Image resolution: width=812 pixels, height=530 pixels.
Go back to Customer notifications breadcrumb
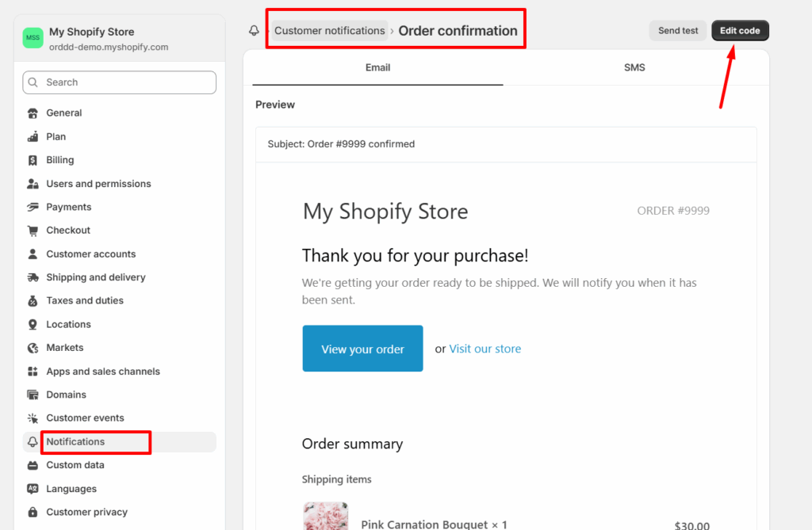329,31
